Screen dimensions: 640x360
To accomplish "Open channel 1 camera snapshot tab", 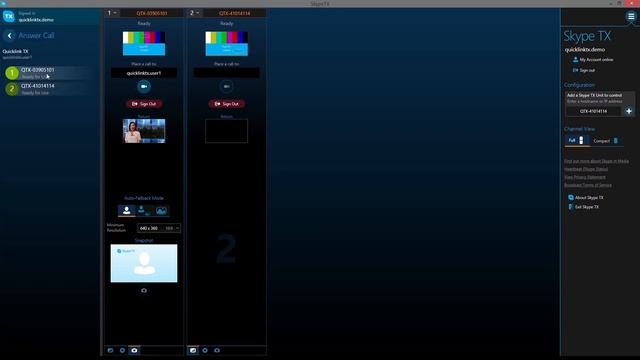I will click(x=134, y=350).
